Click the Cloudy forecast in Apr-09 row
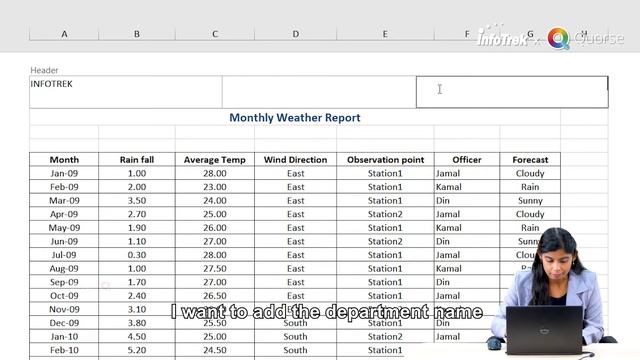 (x=530, y=214)
